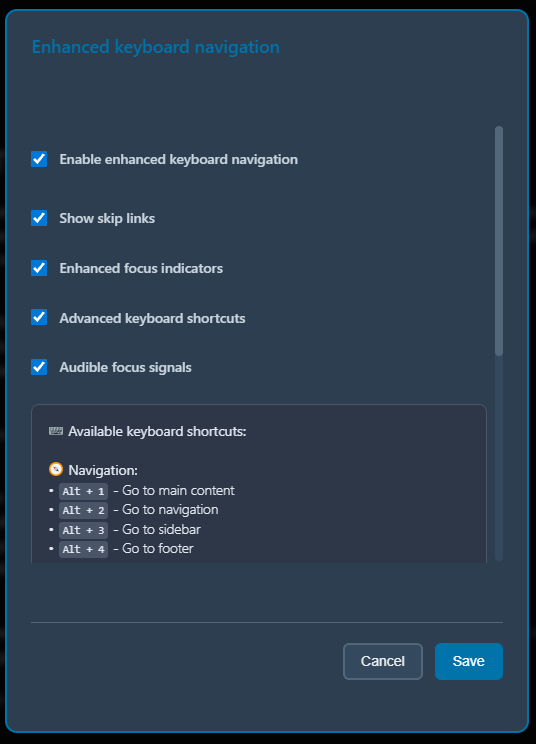Click the 'Show skip links' label text
The image size is (536, 744).
(x=107, y=218)
